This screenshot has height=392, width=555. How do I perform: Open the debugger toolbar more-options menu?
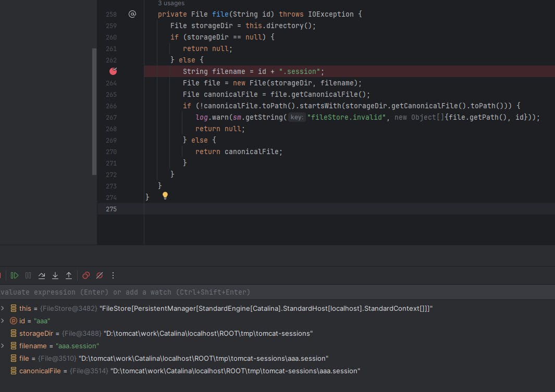point(113,275)
